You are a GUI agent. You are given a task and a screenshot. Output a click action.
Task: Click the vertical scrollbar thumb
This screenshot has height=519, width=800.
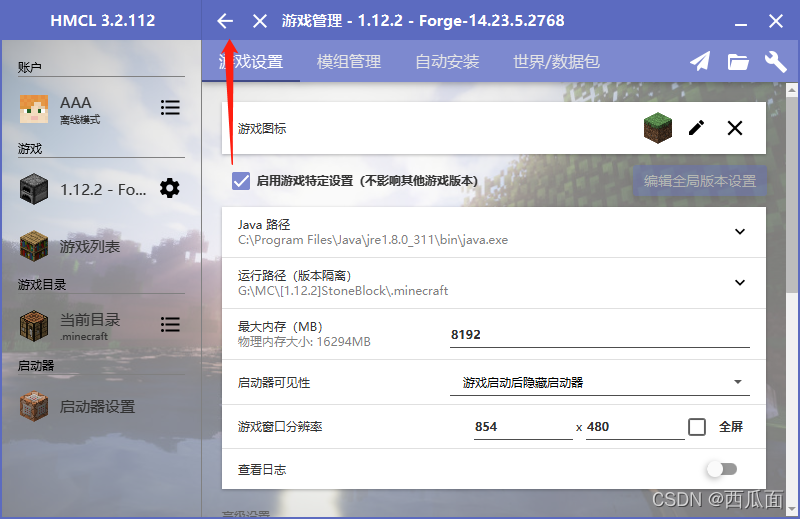tap(792, 194)
